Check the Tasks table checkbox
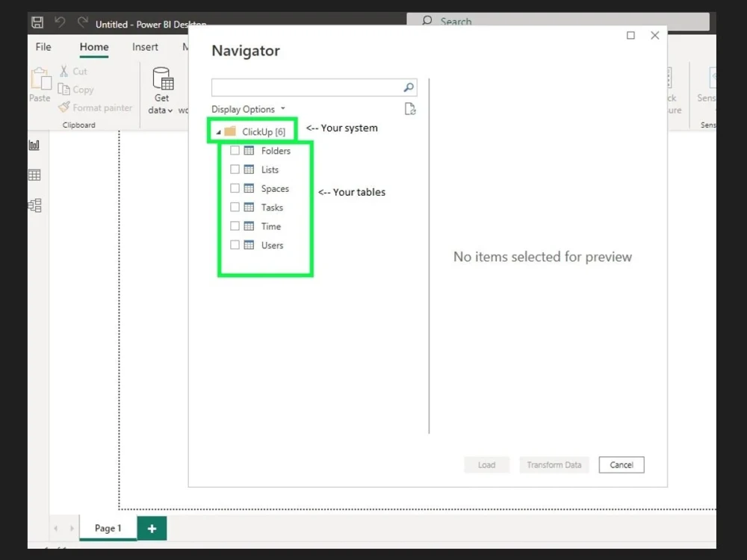Image resolution: width=747 pixels, height=560 pixels. point(235,207)
